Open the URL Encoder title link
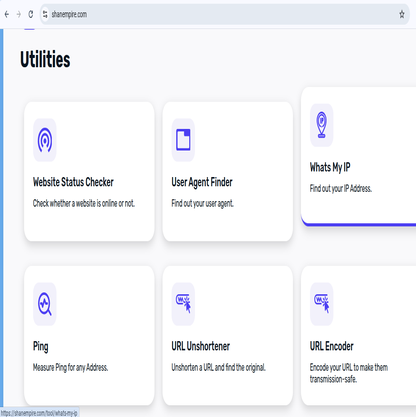This screenshot has width=416, height=417. point(332,346)
